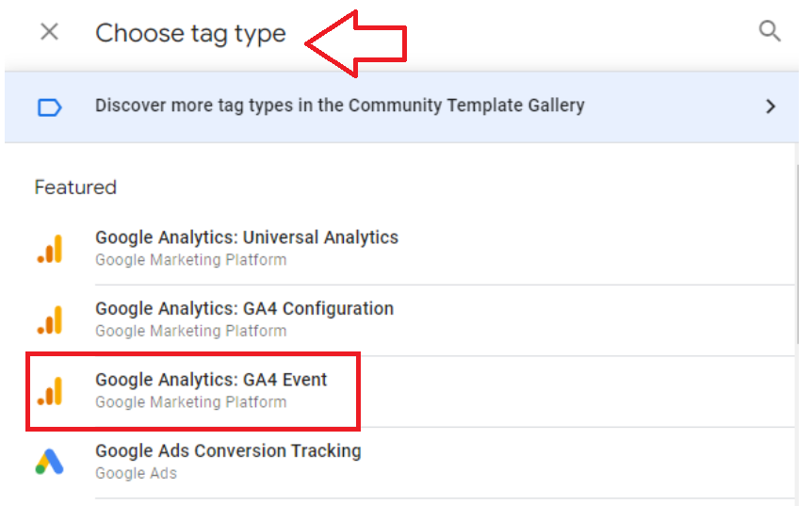Click the vertical scrollbar of tag list
Viewport: 812px width, 506px height.
(797, 253)
